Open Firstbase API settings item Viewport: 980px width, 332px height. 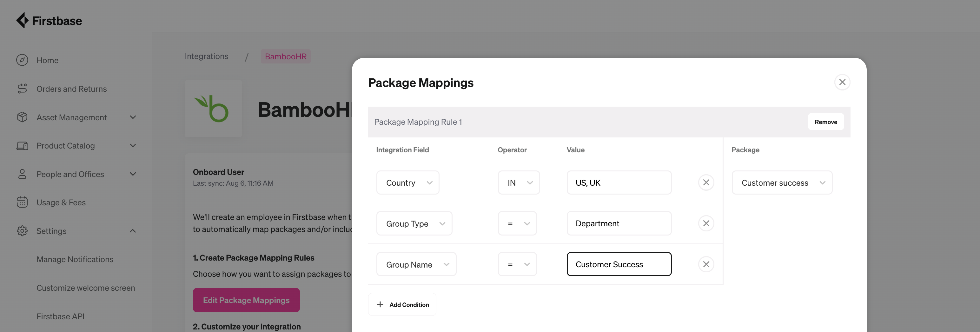61,316
